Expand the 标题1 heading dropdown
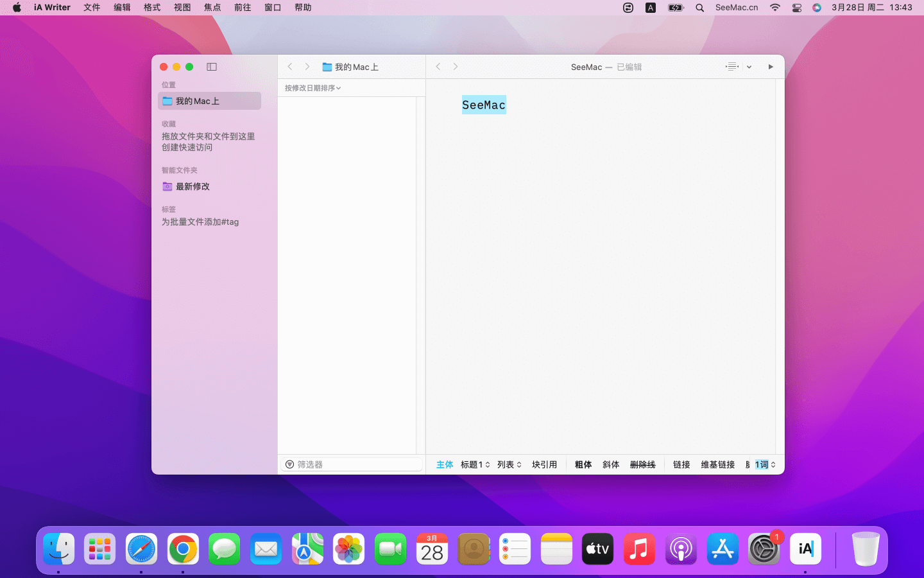This screenshot has height=578, width=924. [x=475, y=464]
